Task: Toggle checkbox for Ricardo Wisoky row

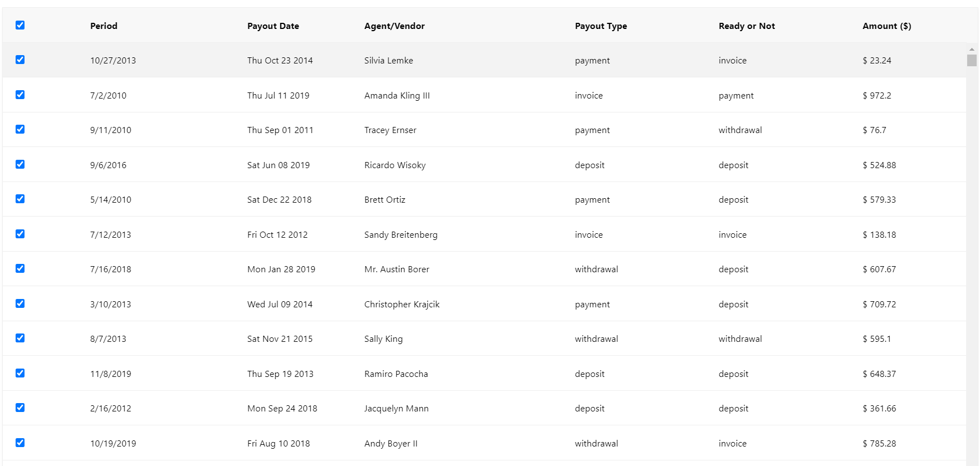Action: point(20,164)
